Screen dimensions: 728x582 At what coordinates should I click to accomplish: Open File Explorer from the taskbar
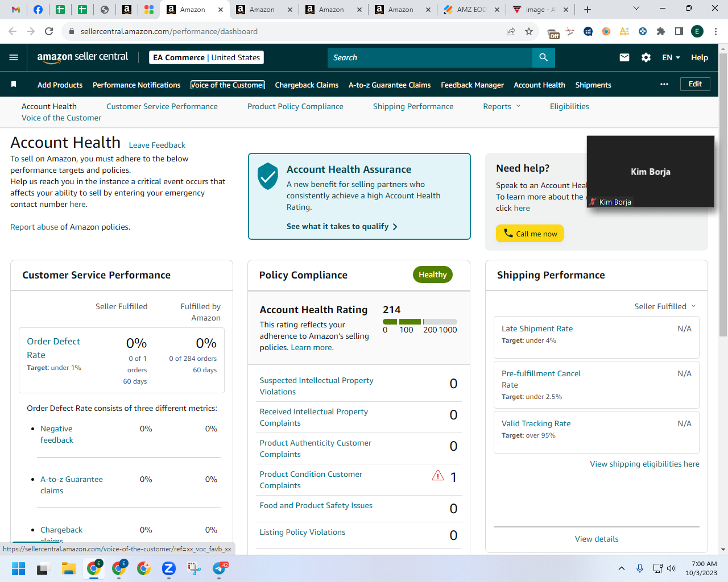click(x=69, y=568)
